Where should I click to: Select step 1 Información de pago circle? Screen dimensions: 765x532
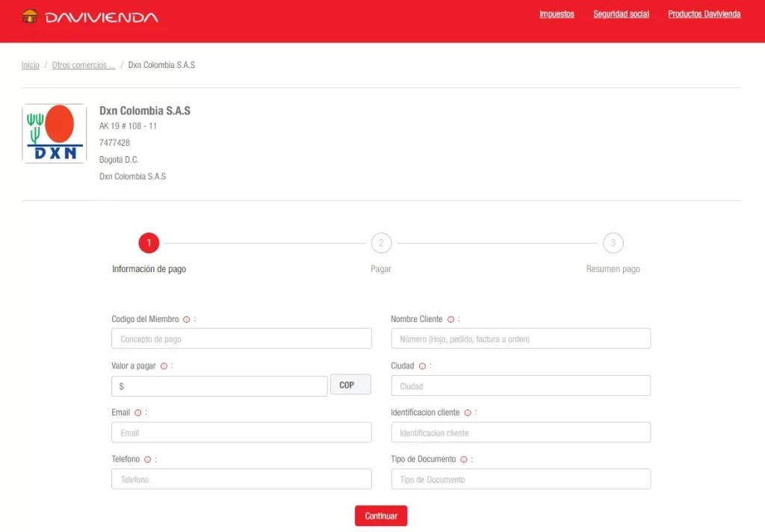click(x=149, y=243)
